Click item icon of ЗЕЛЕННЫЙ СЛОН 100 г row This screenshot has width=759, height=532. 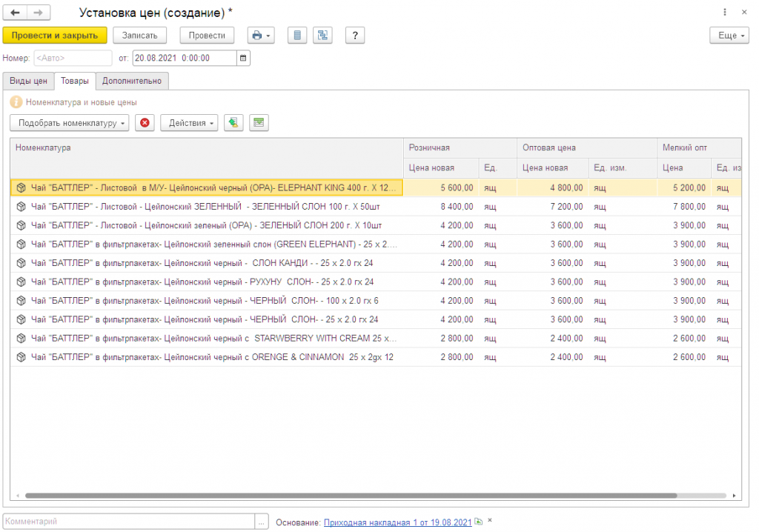coord(21,207)
